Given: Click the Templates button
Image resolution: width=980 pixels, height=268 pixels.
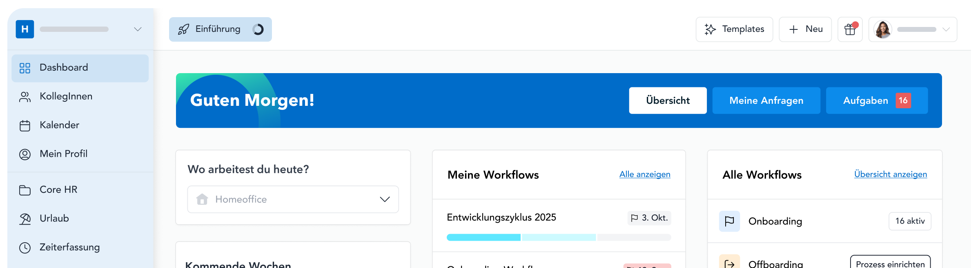Looking at the screenshot, I should tap(734, 29).
